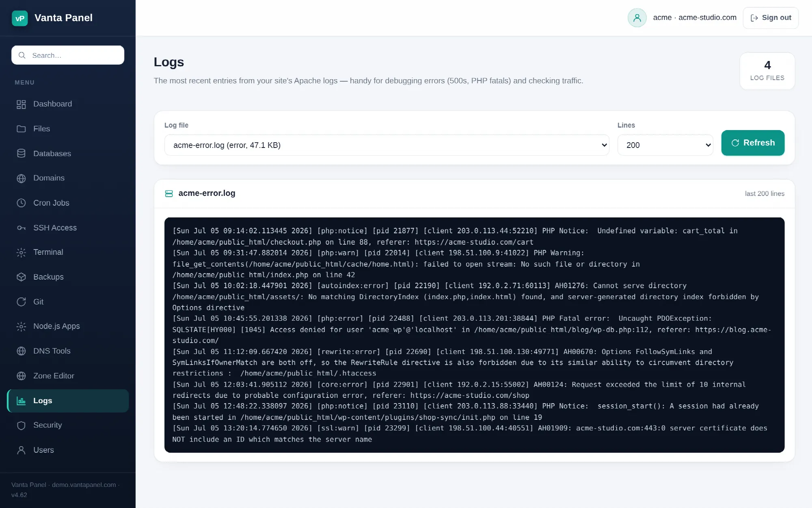Click the Backups box icon
This screenshot has width=812, height=508.
[21, 277]
